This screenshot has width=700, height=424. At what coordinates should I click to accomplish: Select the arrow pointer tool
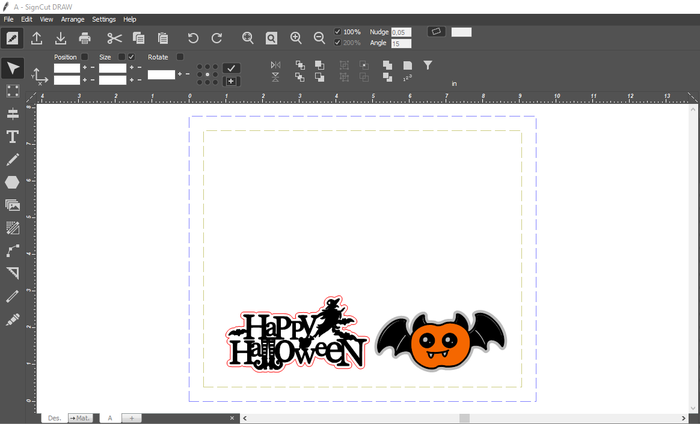[x=12, y=68]
